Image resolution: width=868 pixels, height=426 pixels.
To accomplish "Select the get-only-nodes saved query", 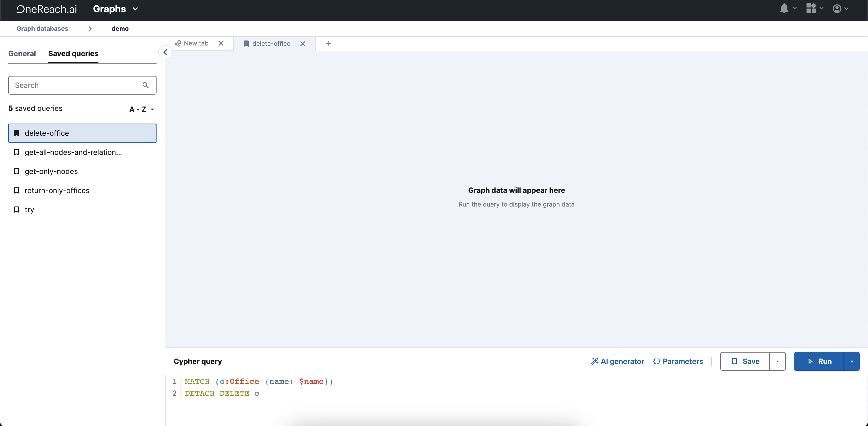I will 51,171.
